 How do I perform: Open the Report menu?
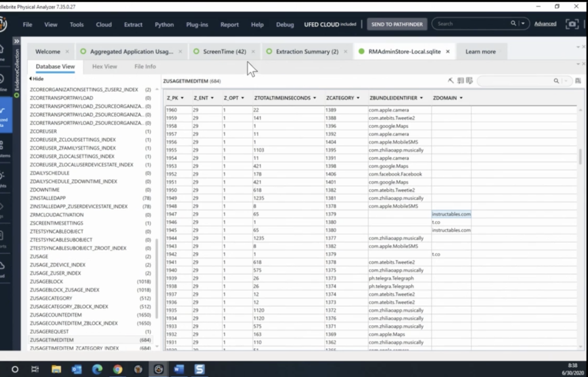pyautogui.click(x=230, y=24)
